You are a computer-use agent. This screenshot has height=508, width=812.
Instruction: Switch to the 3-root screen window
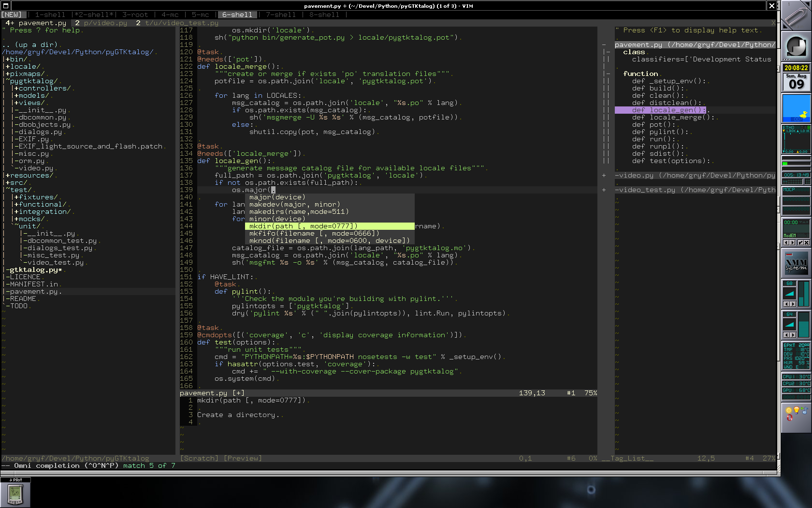point(135,15)
